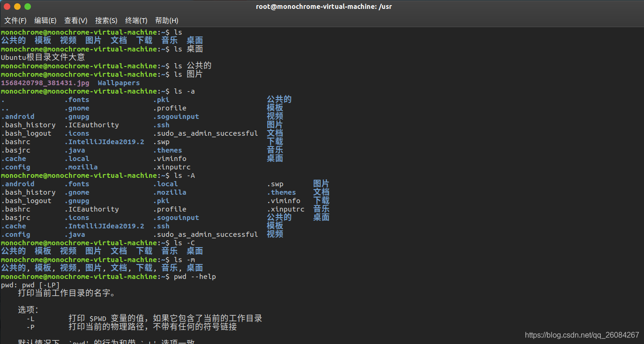Open the 文件(F) menu
644x344 pixels.
coord(15,21)
